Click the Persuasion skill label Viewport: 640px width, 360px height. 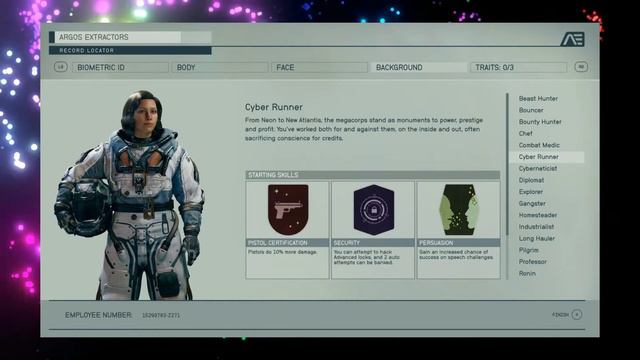tap(459, 243)
